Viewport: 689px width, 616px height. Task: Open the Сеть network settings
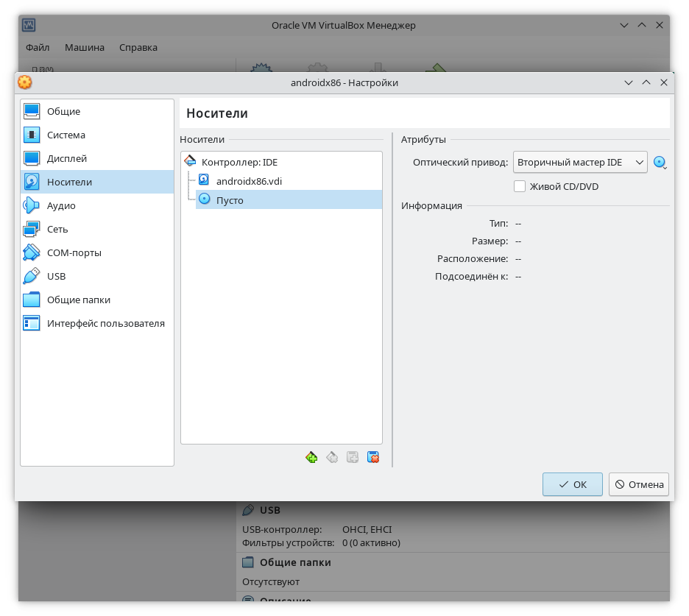pyautogui.click(x=57, y=229)
